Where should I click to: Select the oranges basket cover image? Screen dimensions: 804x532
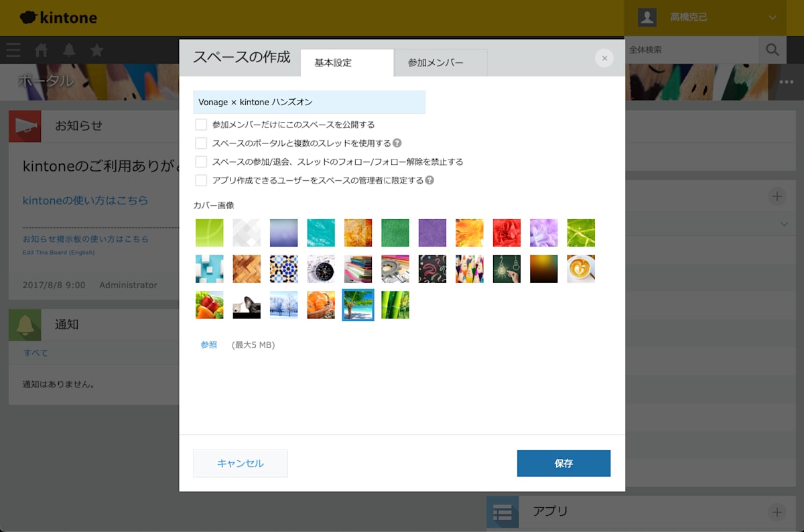tap(321, 305)
